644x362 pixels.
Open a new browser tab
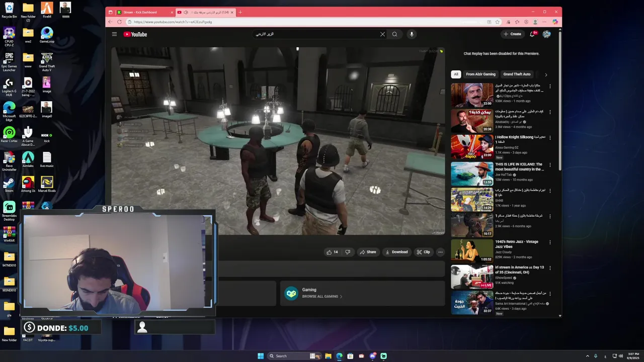240,12
